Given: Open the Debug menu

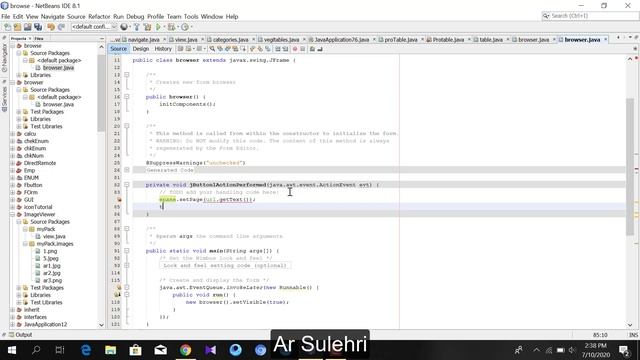Looking at the screenshot, I should [135, 17].
